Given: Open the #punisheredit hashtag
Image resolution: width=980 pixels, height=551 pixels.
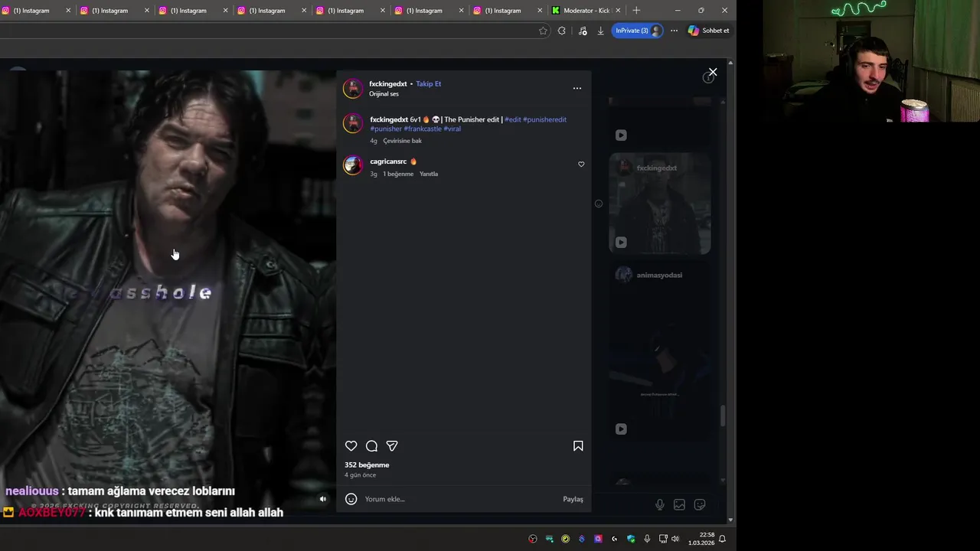Looking at the screenshot, I should [544, 119].
